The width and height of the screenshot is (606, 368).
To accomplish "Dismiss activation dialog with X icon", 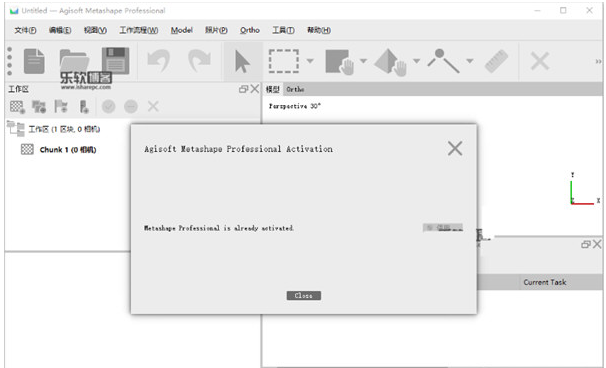I will tap(455, 148).
